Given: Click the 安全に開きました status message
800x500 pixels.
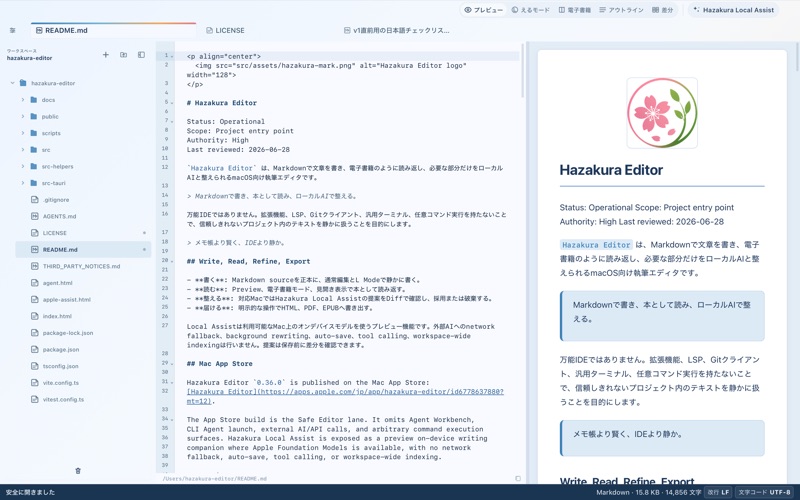Looking at the screenshot, I should (x=30, y=492).
